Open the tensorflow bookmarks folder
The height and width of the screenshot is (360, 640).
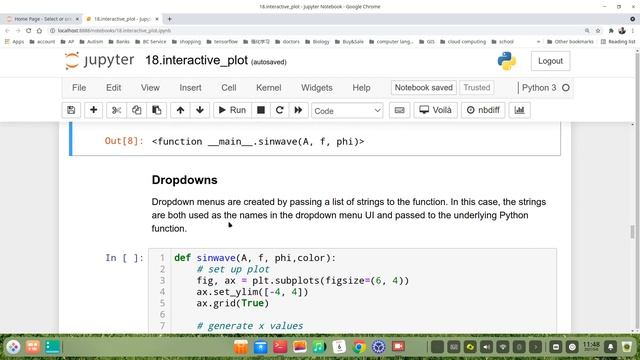pyautogui.click(x=222, y=42)
